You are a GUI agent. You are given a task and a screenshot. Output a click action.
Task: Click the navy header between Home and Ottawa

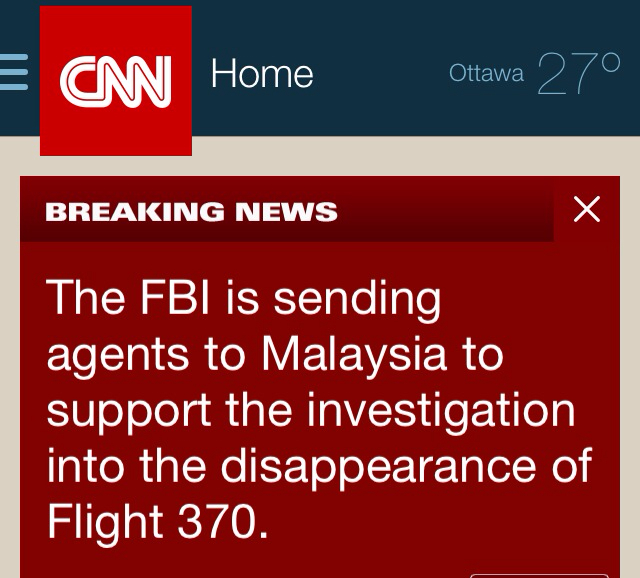[380, 74]
